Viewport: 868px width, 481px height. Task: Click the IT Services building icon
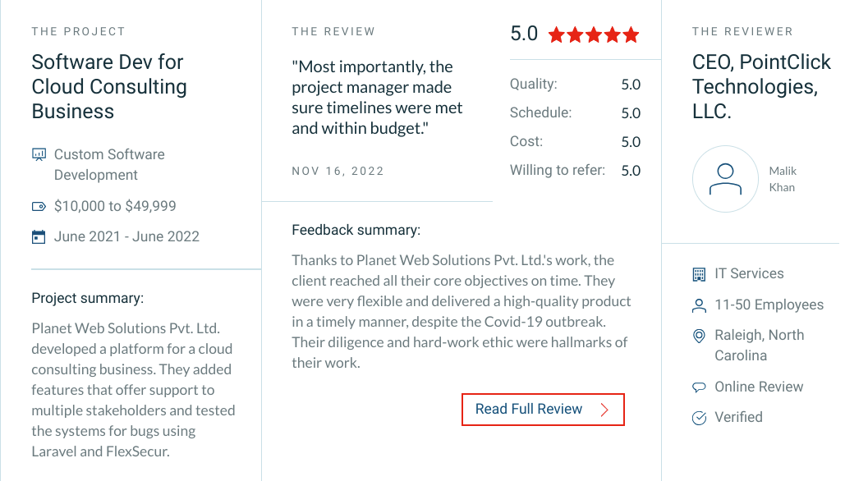coord(699,274)
